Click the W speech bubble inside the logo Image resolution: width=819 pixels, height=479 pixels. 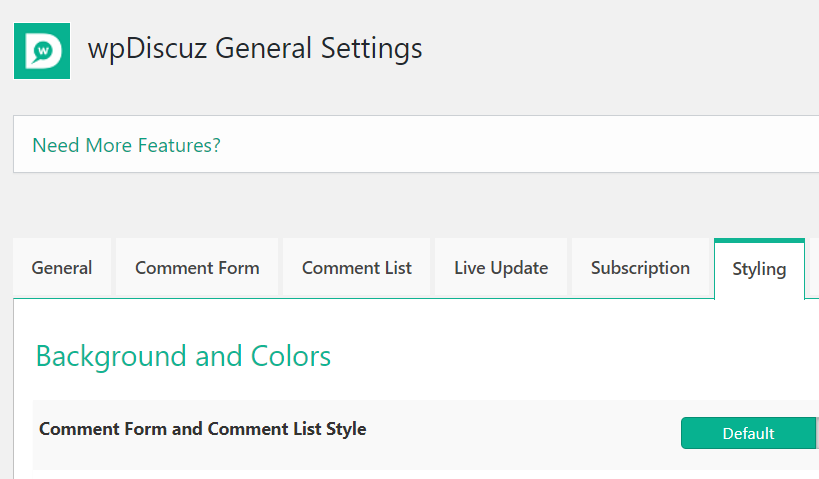[43, 50]
